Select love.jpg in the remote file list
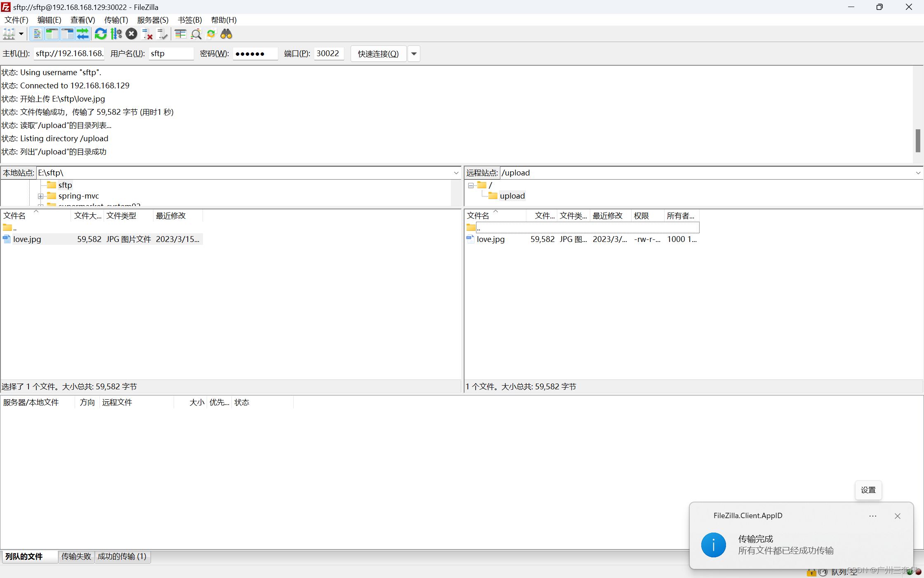 click(x=582, y=239)
